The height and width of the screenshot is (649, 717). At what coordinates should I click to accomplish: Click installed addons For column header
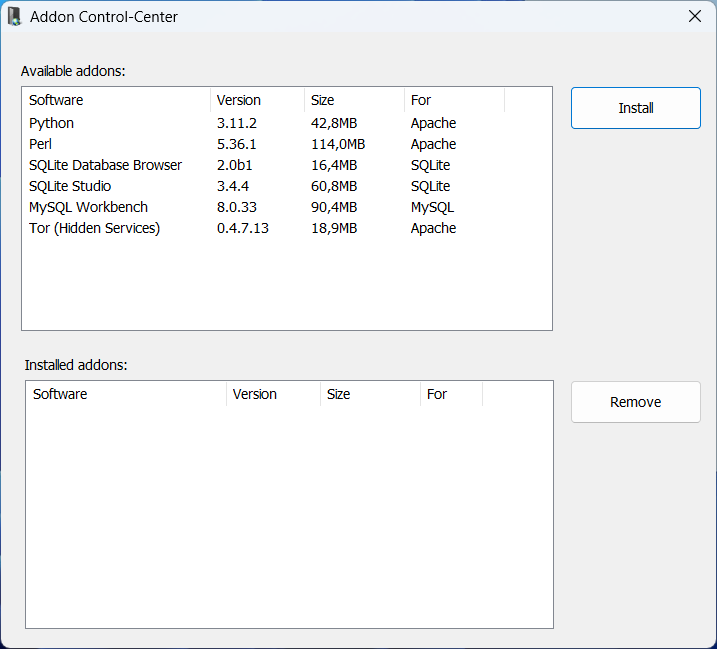451,394
